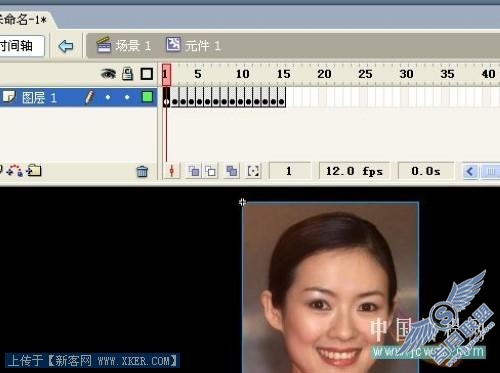This screenshot has width=500, height=373.
Task: Select the 图层 1 layer
Action: coord(39,97)
